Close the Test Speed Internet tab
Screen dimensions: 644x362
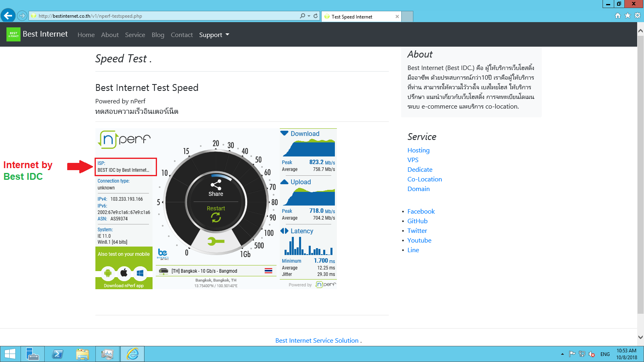pos(397,16)
